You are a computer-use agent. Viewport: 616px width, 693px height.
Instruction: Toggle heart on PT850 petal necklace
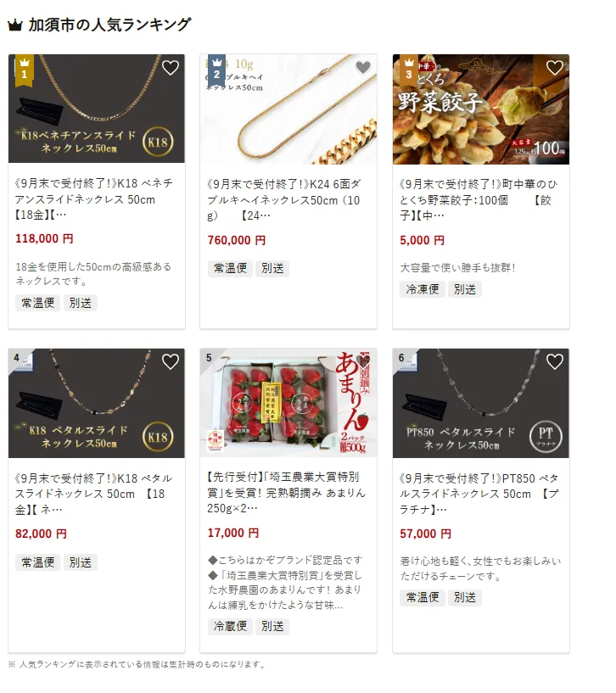tap(555, 361)
